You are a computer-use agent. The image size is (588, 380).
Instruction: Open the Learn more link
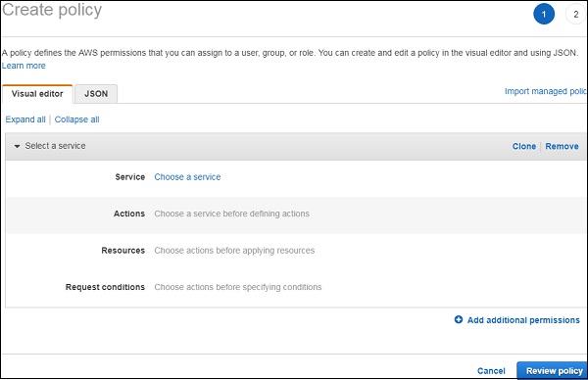coord(24,66)
